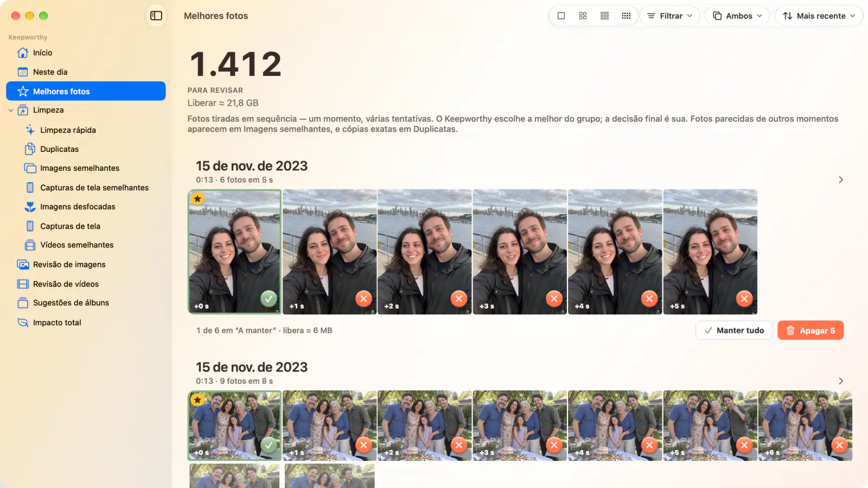The width and height of the screenshot is (868, 488).
Task: Click the Limpeza folder icon
Action: coord(23,110)
